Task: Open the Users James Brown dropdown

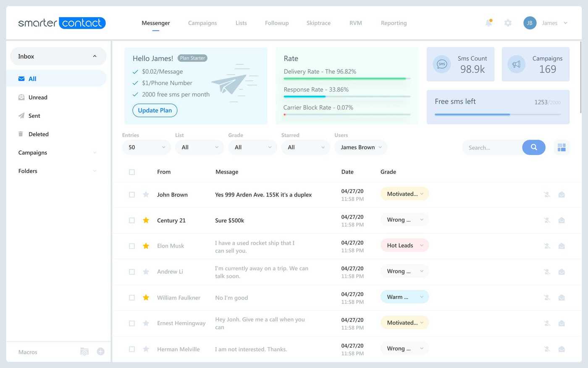Action: point(361,147)
